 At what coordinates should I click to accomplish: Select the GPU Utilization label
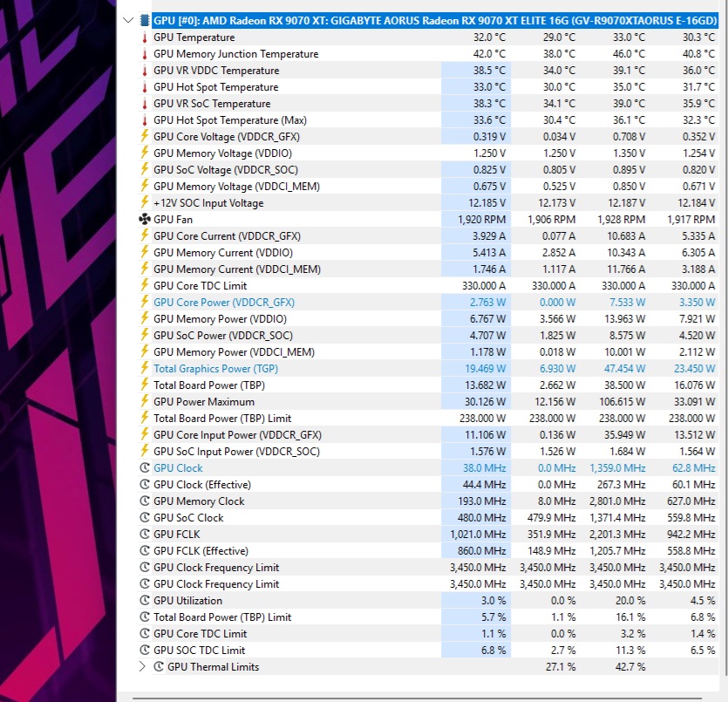click(188, 601)
